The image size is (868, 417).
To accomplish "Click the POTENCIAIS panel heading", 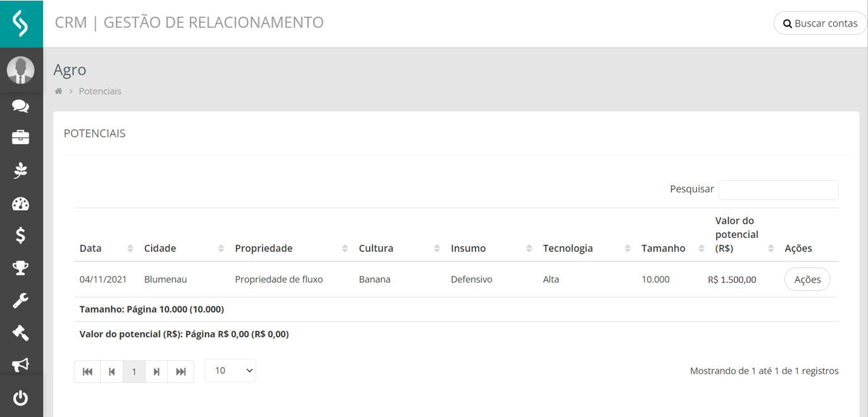I will click(95, 134).
